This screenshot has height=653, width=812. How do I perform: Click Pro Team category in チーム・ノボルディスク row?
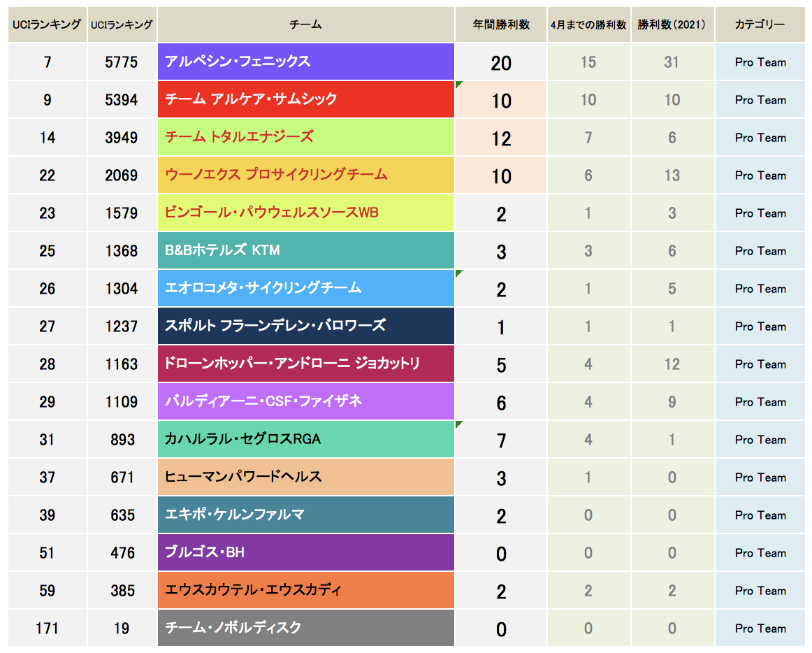point(760,629)
